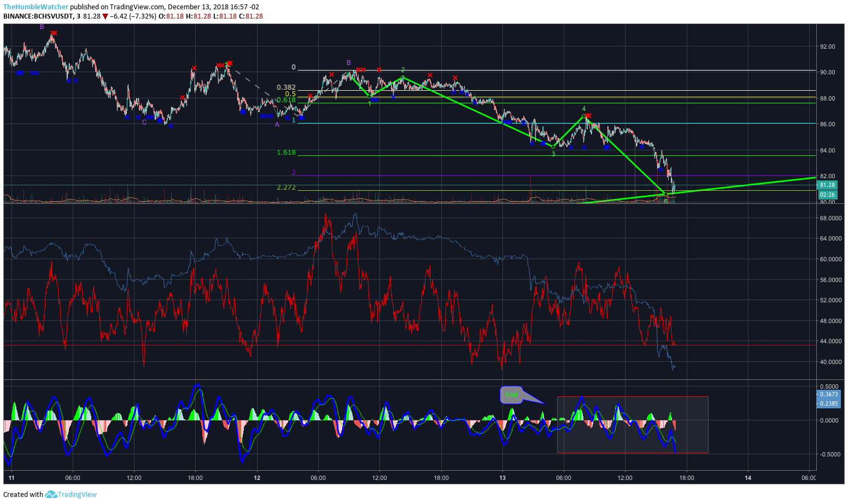The height and width of the screenshot is (504, 848).
Task: Click the BINANCE:BCHSVUSDT symbol name
Action: pyautogui.click(x=38, y=16)
